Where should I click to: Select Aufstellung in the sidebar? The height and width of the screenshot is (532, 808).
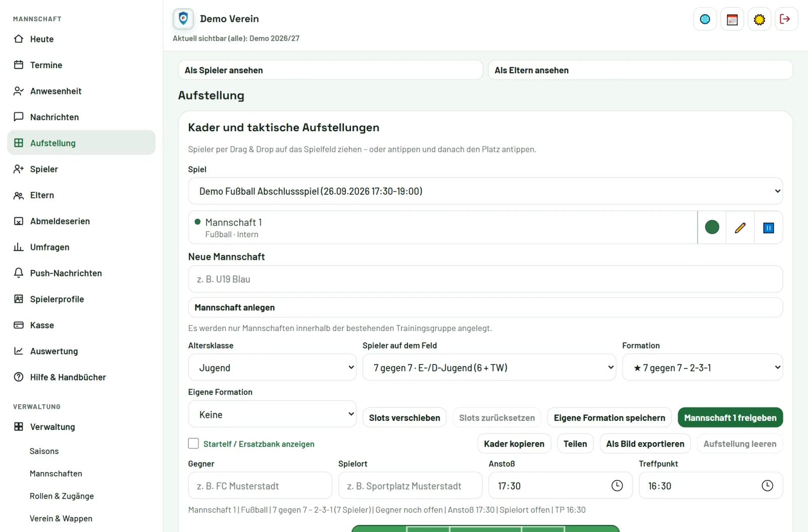click(81, 143)
